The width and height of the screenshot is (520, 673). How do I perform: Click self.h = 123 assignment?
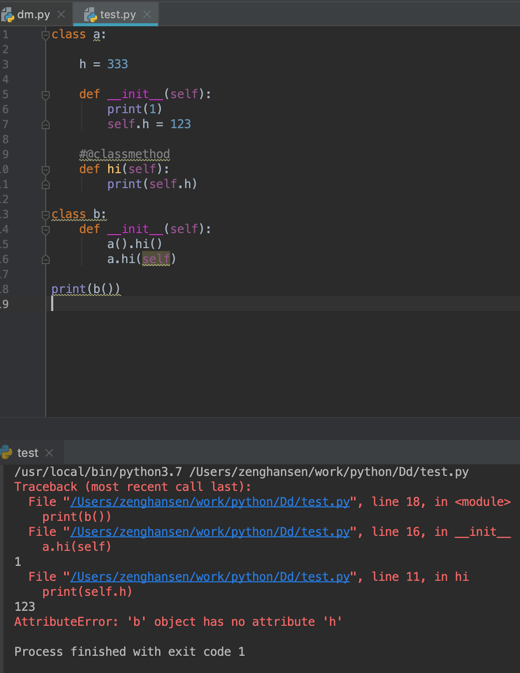[x=149, y=124]
